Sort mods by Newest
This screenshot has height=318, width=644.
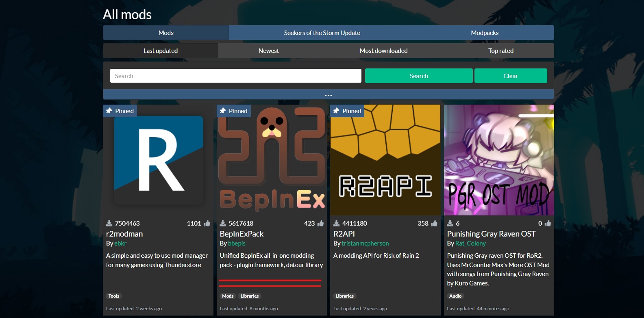269,50
